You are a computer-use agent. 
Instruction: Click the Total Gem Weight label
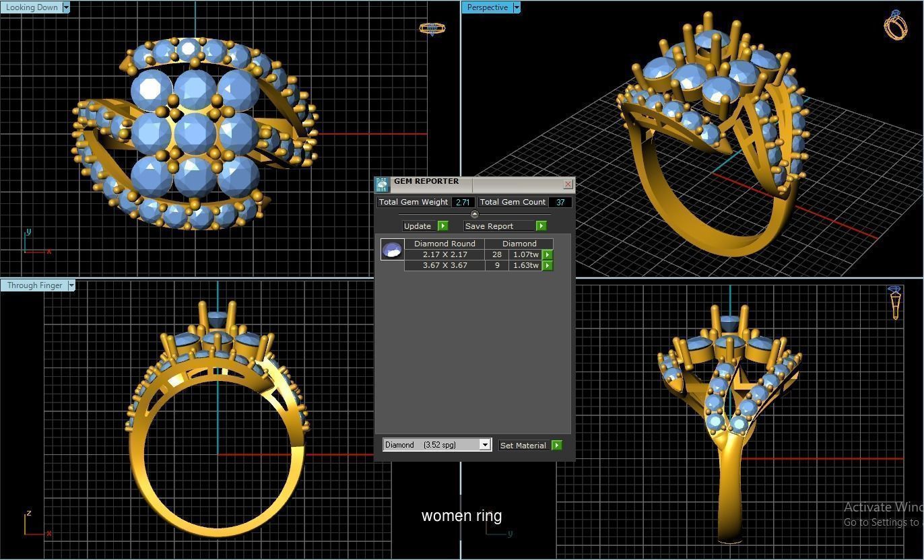coord(414,202)
